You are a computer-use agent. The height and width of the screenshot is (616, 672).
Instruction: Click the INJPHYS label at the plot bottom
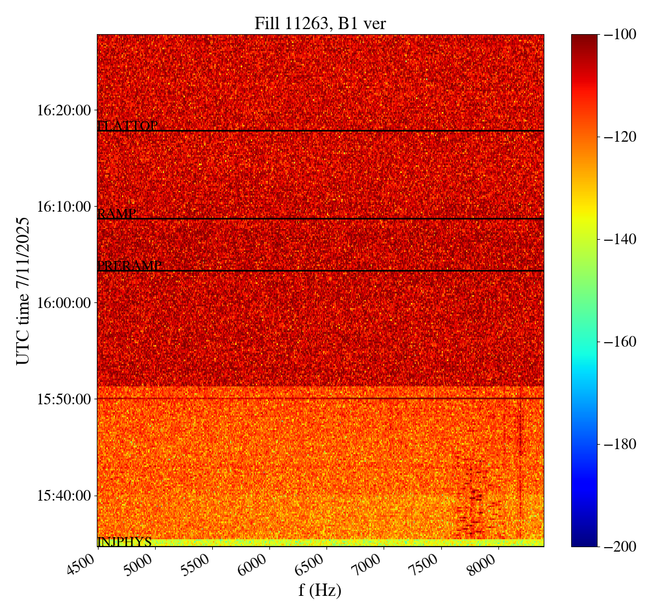coord(124,542)
